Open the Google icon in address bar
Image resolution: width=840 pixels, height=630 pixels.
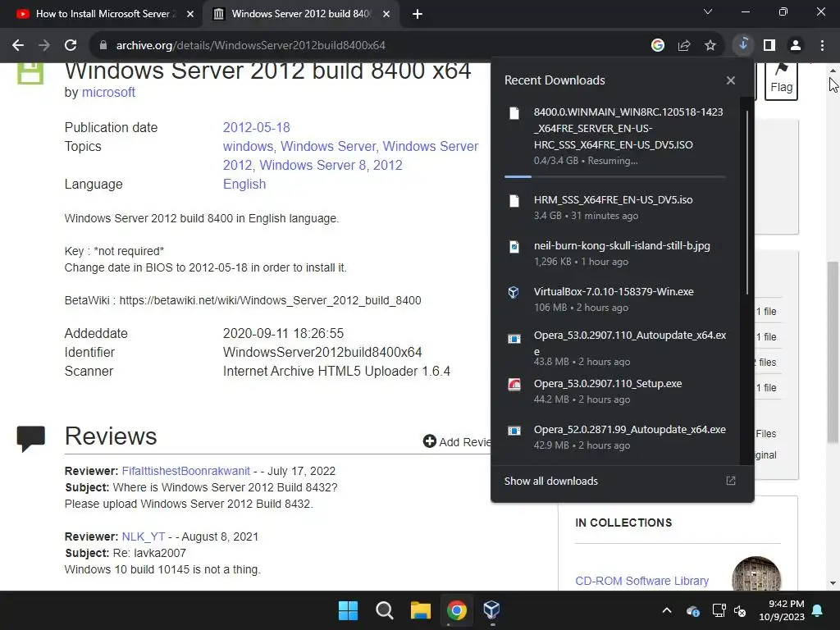pos(658,46)
